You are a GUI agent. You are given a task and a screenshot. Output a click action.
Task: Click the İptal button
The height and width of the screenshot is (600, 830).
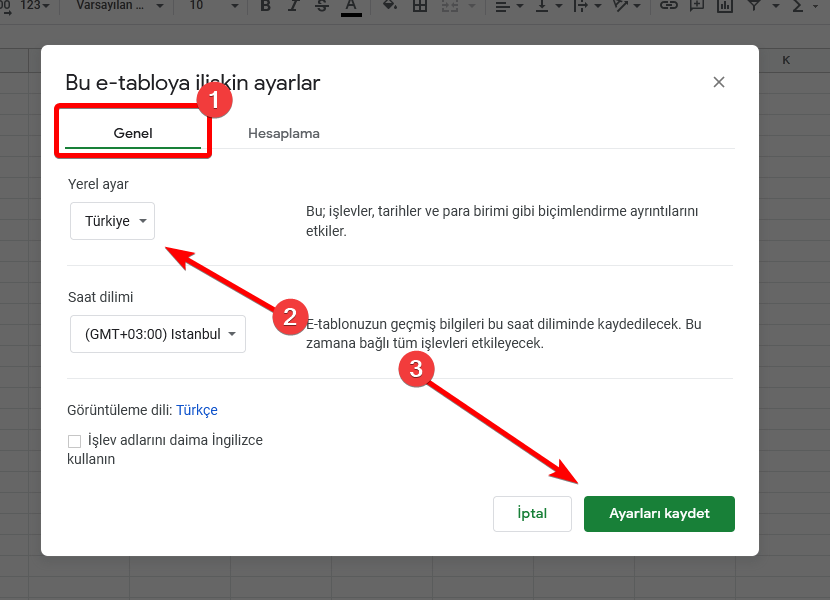point(532,513)
